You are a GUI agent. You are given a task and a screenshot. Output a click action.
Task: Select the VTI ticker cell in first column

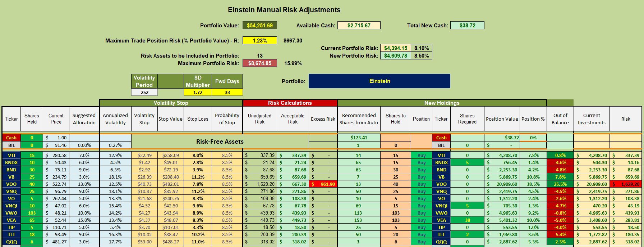[x=11, y=155]
